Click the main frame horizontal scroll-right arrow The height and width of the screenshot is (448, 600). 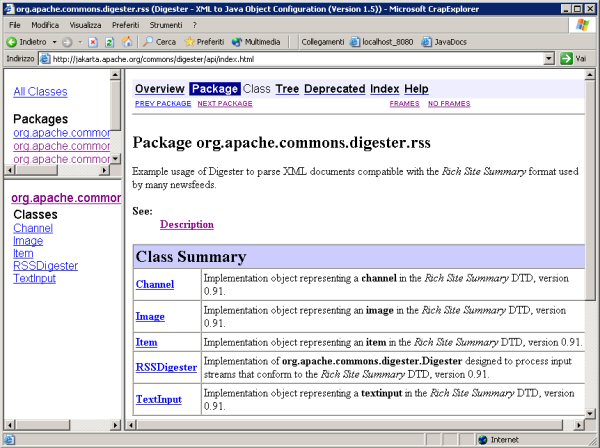pos(579,425)
